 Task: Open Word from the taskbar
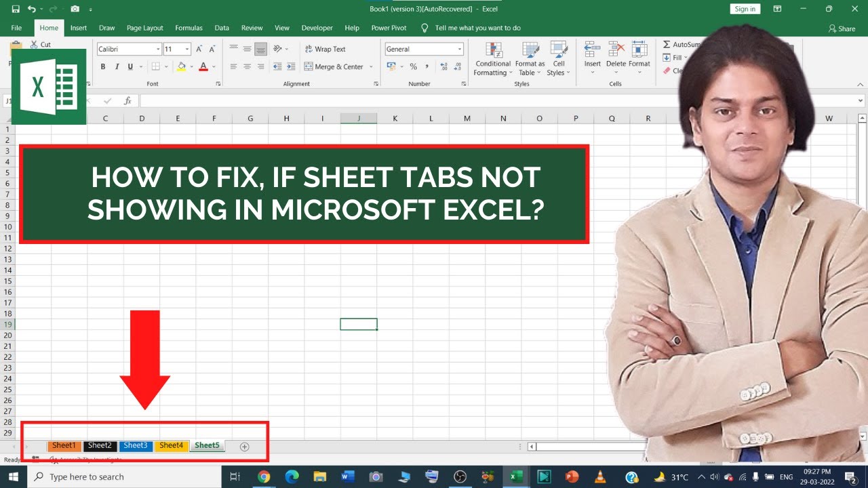348,477
